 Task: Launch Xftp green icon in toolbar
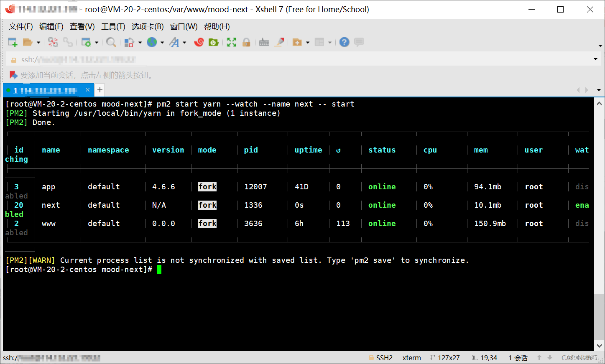click(214, 42)
